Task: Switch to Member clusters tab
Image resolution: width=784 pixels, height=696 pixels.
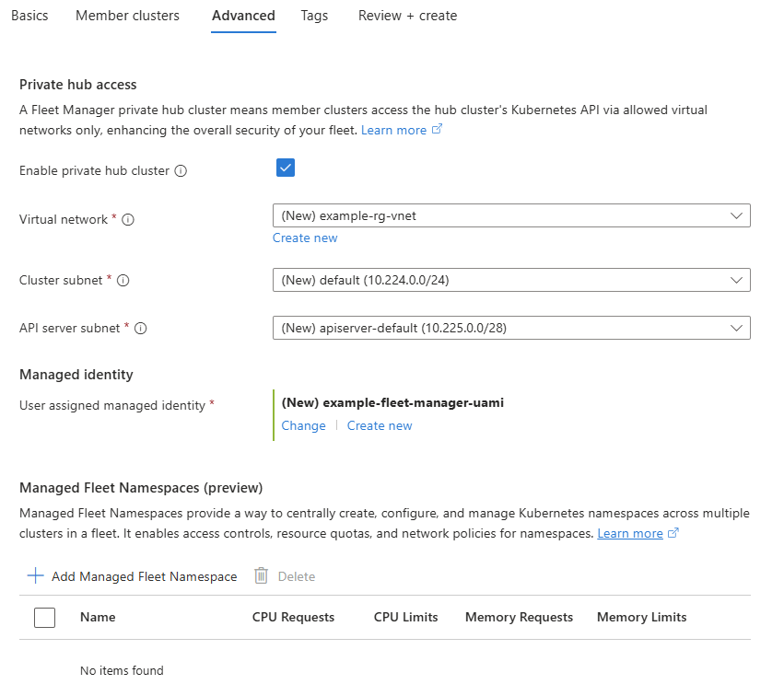Action: 127,16
